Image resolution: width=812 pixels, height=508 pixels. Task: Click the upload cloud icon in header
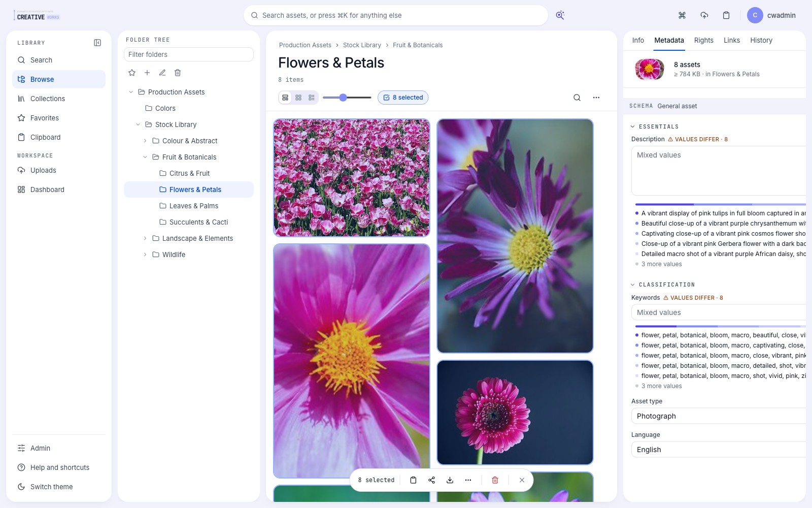(704, 15)
